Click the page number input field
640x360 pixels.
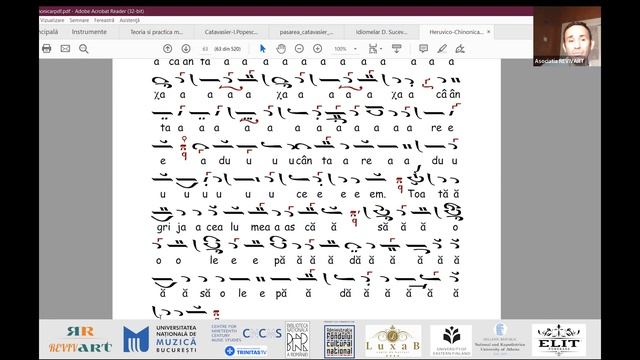pyautogui.click(x=205, y=49)
